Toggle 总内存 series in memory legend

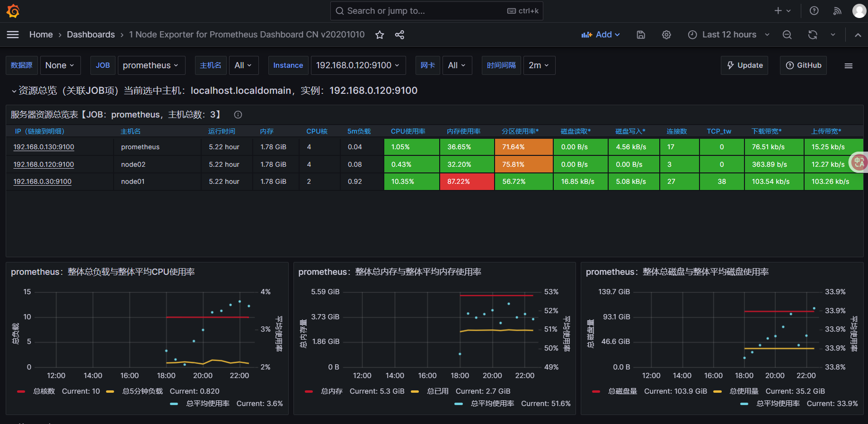click(x=332, y=391)
